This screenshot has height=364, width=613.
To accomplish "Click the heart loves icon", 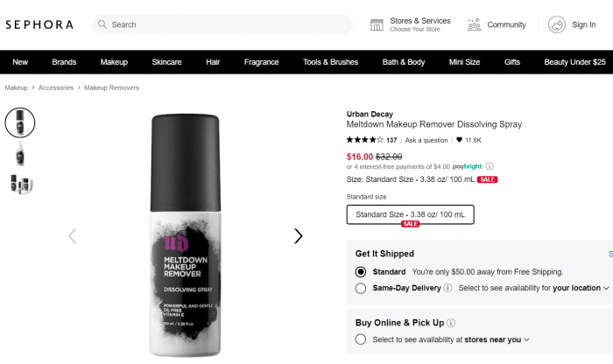I will (x=459, y=140).
